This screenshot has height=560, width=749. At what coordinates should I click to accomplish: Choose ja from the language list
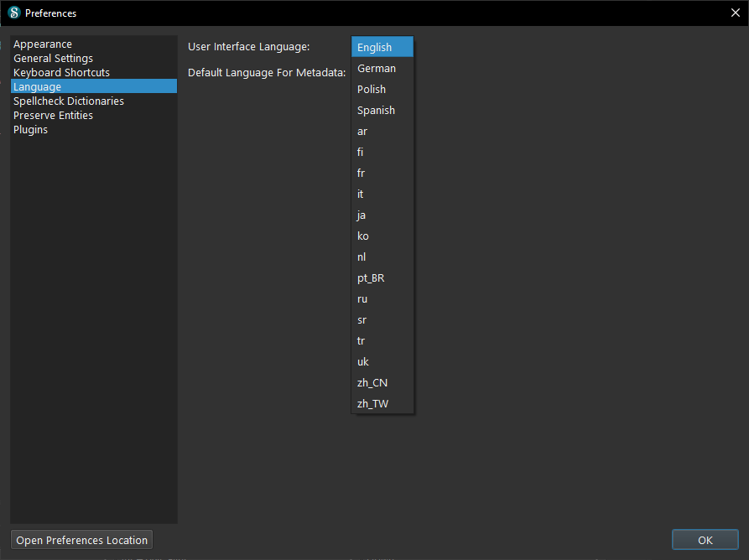click(x=361, y=215)
